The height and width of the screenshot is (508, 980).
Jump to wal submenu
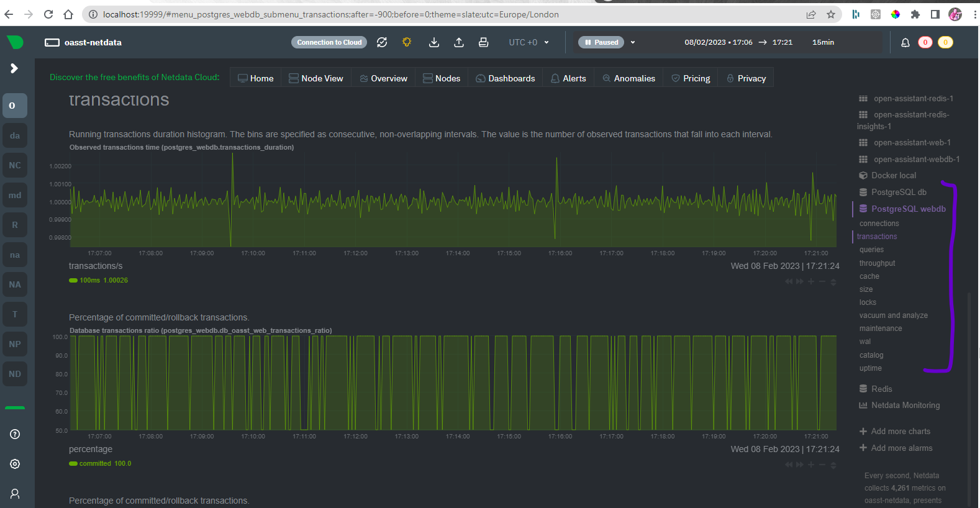[865, 342]
